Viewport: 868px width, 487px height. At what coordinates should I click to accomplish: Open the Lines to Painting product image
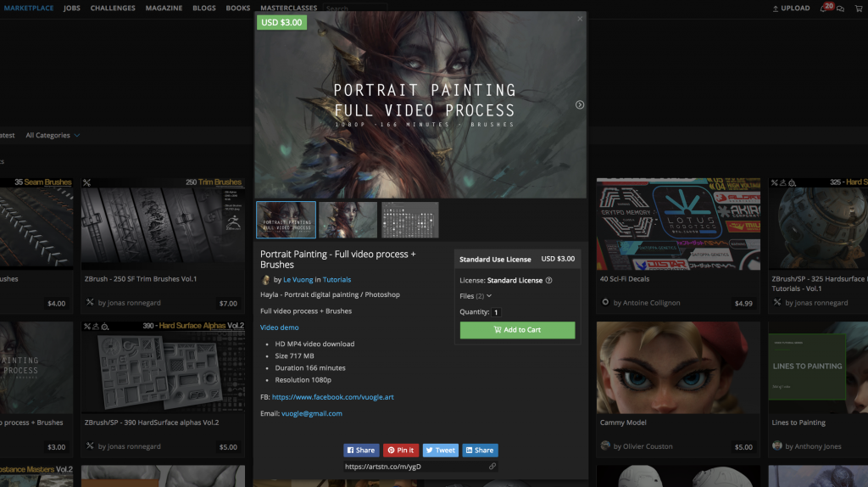[818, 367]
